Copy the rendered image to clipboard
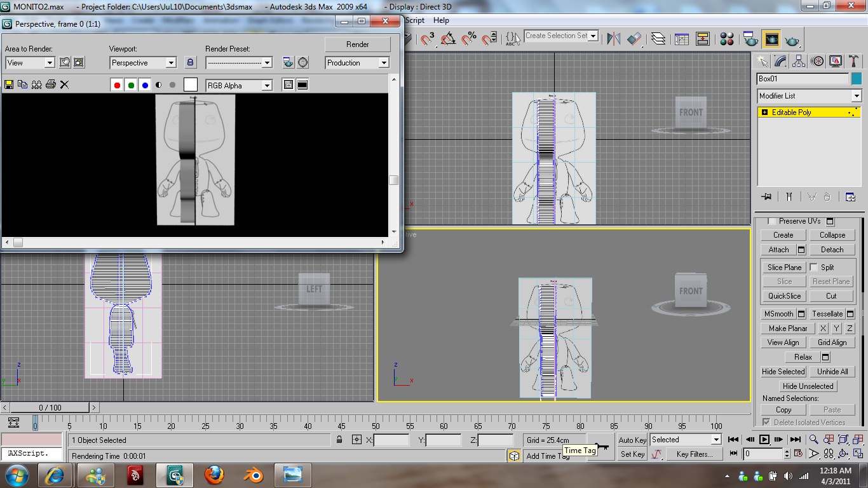 click(x=23, y=85)
